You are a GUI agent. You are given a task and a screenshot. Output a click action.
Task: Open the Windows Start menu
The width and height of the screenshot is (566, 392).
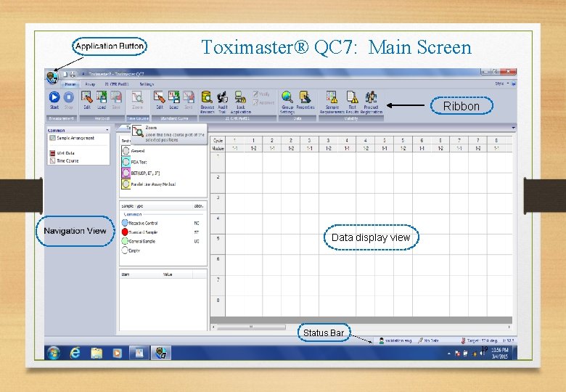click(x=54, y=353)
